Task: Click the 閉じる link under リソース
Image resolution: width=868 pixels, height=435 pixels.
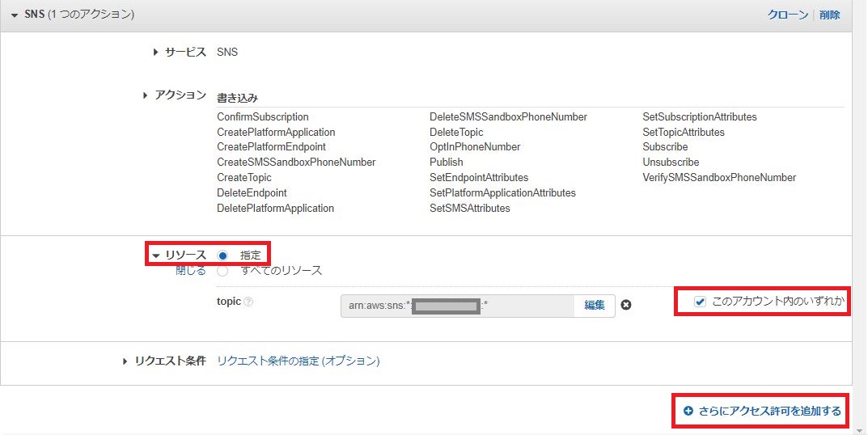Action: [190, 271]
